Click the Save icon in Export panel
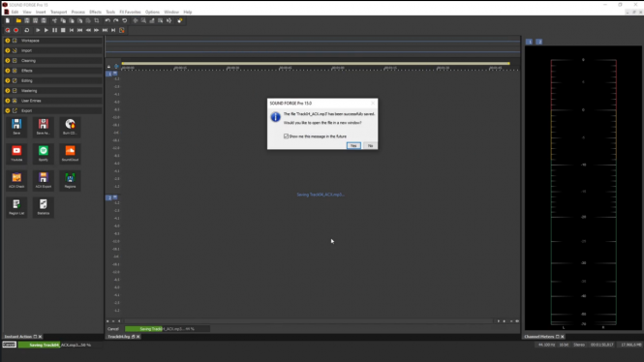This screenshot has height=362, width=644. (16, 127)
